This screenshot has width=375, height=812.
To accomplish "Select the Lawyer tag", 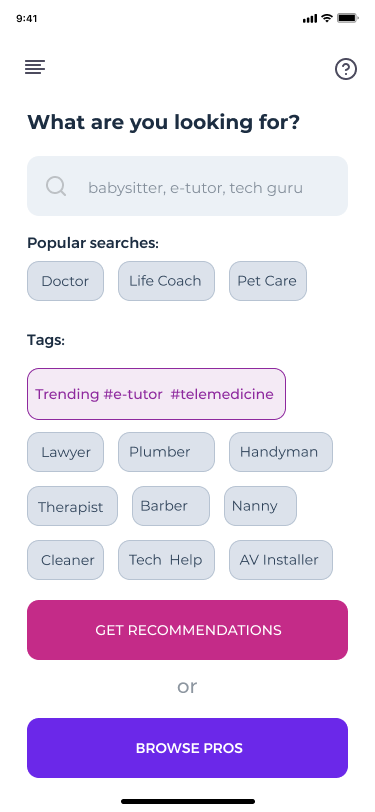I will pos(65,452).
